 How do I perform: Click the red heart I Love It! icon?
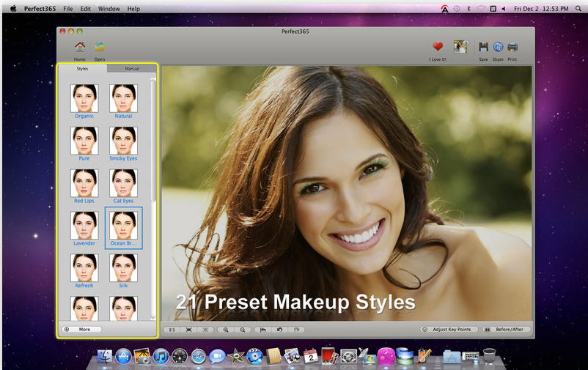coord(438,47)
